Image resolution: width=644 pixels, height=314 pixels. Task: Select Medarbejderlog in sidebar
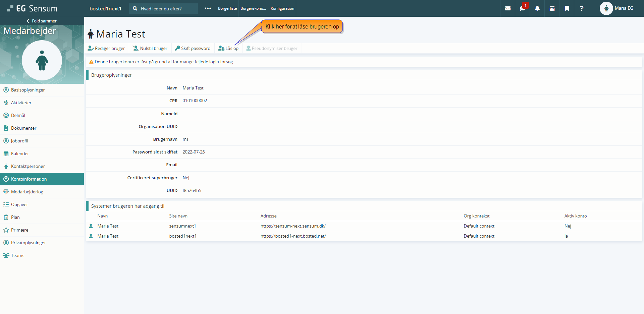(27, 192)
